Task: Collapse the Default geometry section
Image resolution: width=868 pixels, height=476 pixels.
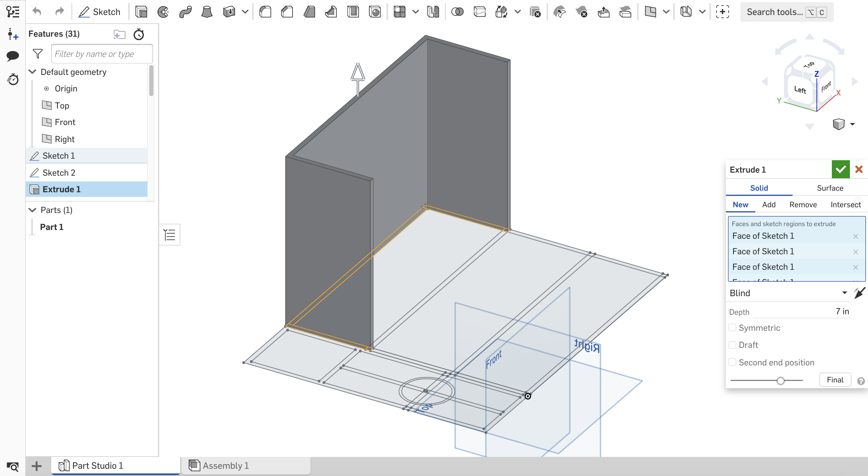Action: (x=33, y=72)
